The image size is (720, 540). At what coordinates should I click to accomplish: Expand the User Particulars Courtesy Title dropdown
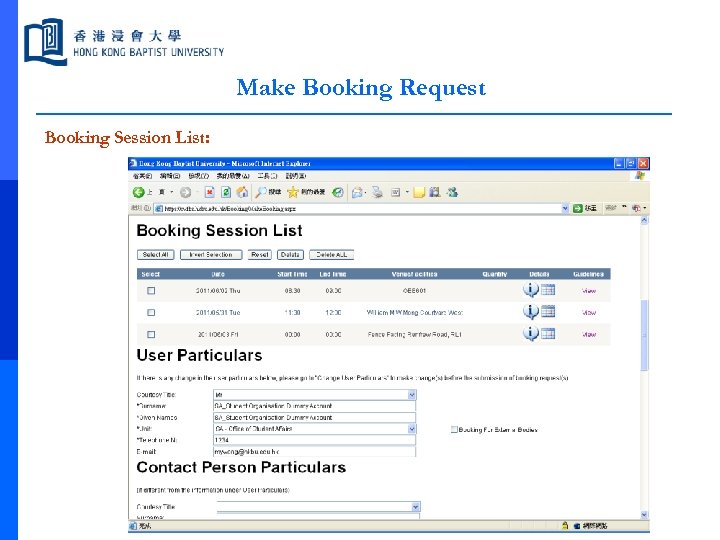(412, 395)
